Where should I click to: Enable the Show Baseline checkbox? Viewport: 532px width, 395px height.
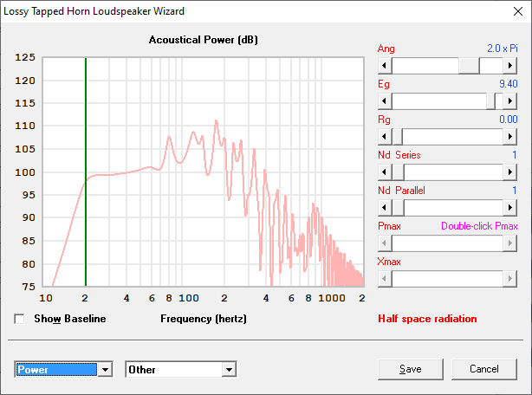point(19,319)
